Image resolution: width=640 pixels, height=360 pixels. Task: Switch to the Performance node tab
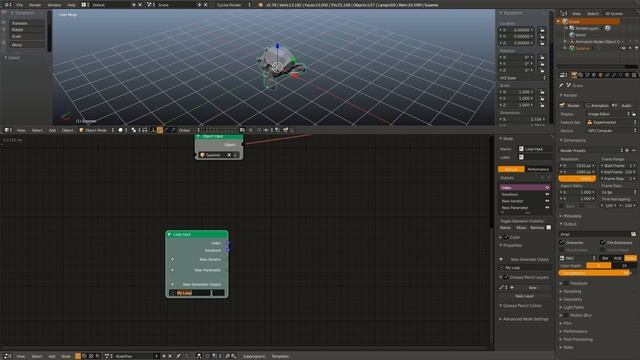click(538, 169)
